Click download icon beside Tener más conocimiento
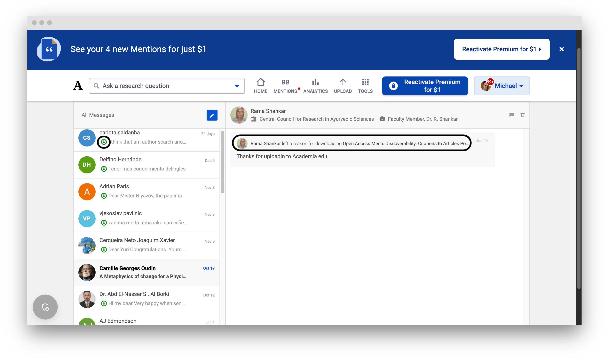Image resolution: width=609 pixels, height=364 pixels. (x=104, y=169)
